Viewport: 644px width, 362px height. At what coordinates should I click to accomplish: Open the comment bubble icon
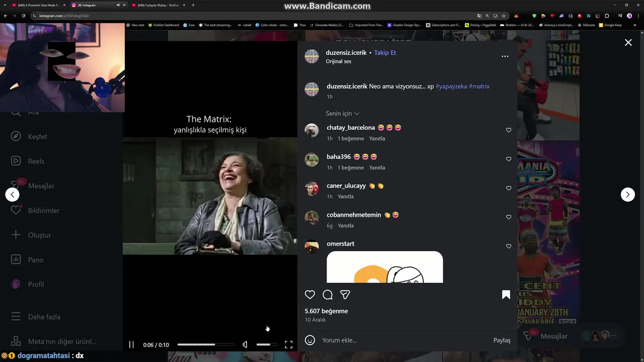(x=328, y=295)
